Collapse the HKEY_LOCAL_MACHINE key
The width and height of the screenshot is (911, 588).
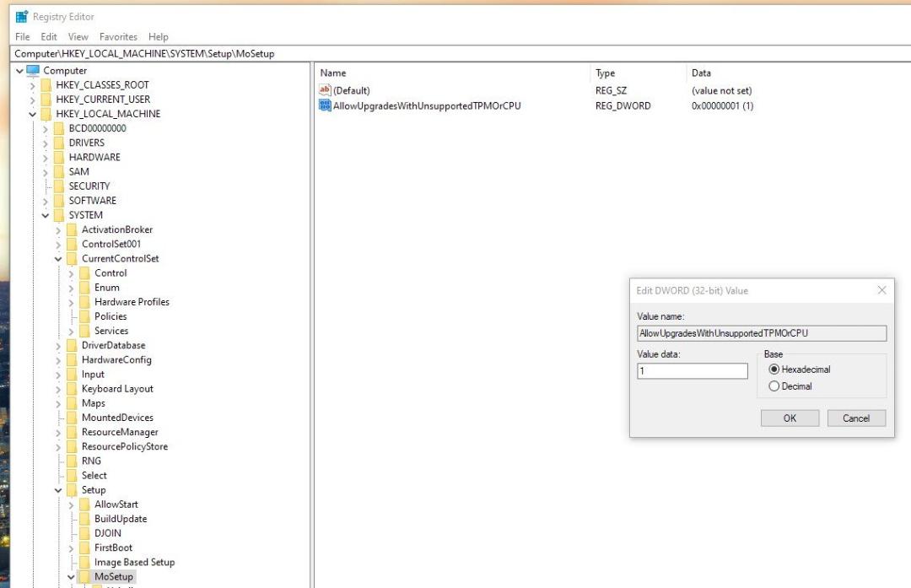tap(33, 115)
